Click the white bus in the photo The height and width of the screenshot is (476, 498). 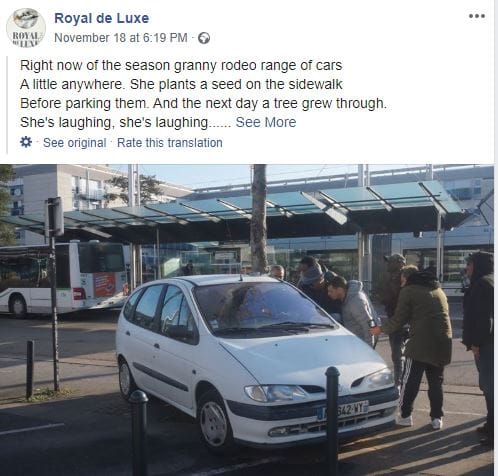point(63,278)
